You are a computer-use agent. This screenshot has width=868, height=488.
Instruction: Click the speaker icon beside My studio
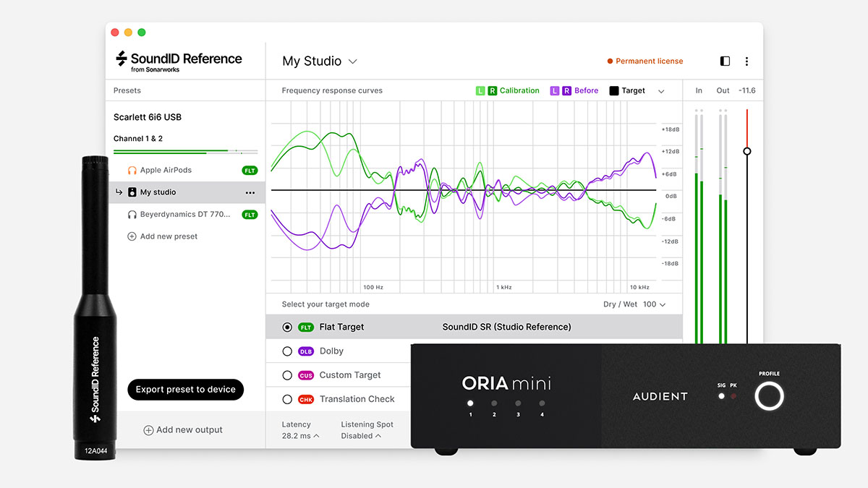click(x=132, y=192)
